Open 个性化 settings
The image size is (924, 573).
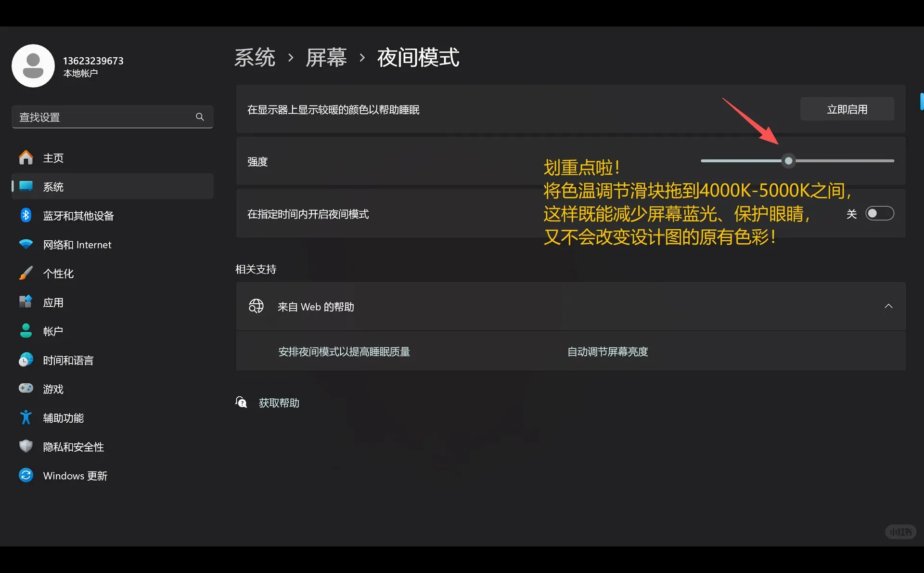point(59,273)
